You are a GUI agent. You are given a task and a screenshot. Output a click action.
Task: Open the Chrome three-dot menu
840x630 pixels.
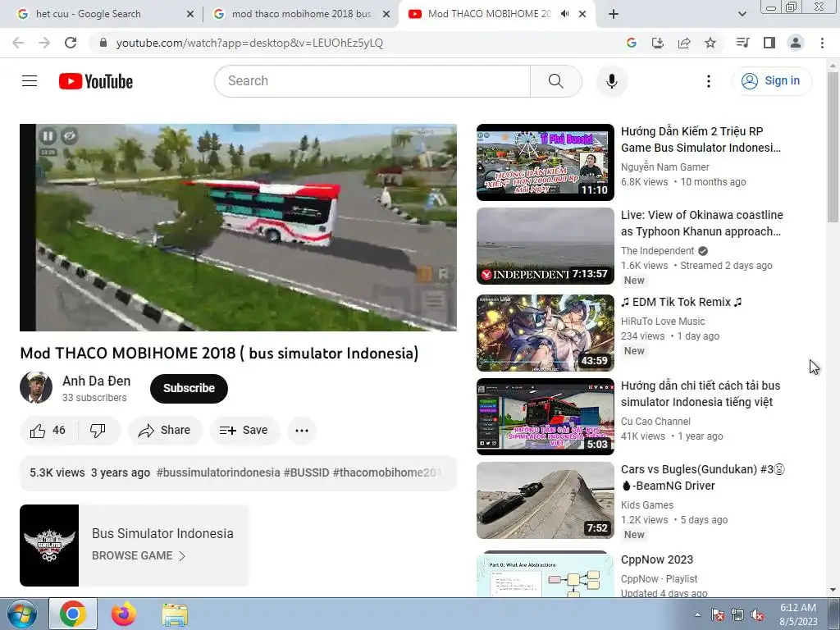click(822, 43)
